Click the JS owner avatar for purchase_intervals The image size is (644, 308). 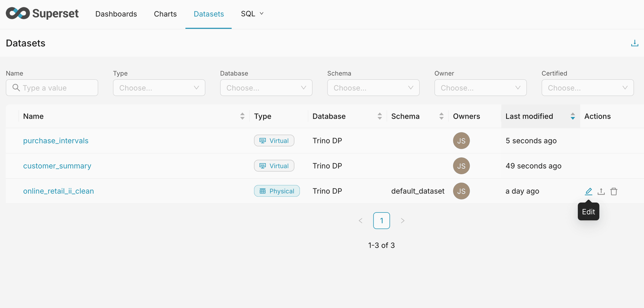(461, 141)
